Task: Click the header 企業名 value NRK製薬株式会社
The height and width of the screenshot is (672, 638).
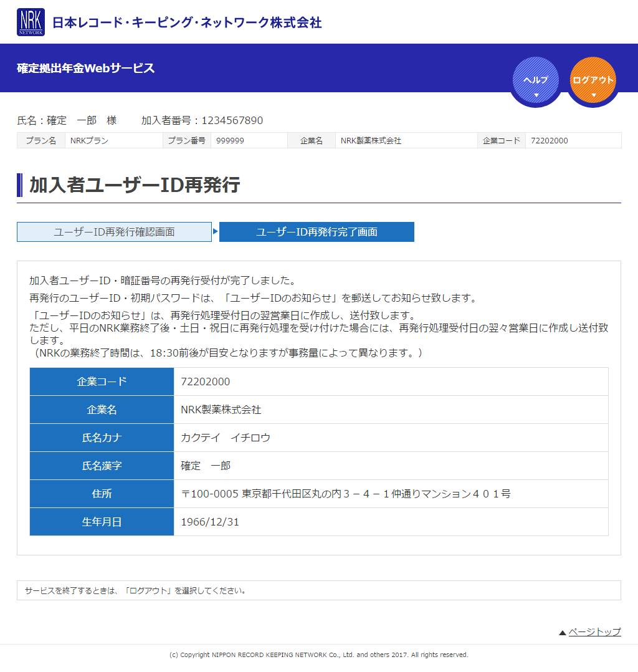Action: 371,141
